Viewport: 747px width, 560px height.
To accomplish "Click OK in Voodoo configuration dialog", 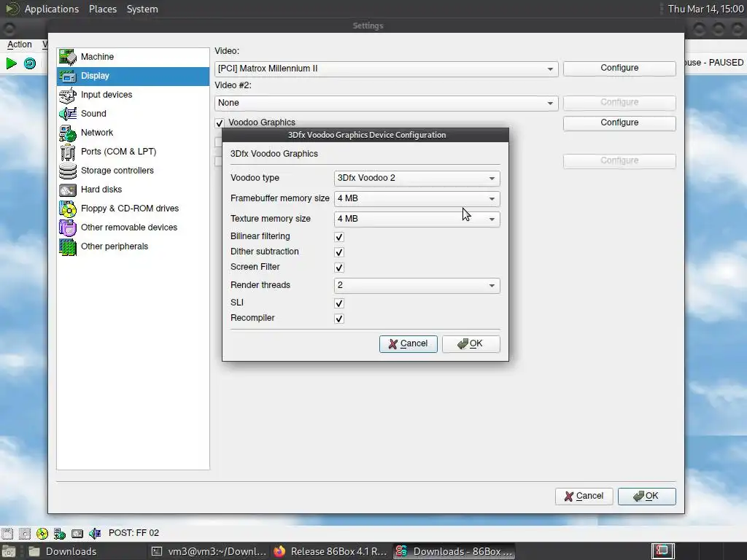I will click(471, 344).
